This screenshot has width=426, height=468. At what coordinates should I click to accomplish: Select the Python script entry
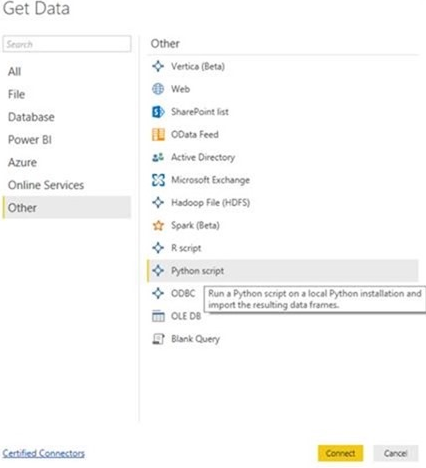click(x=283, y=271)
